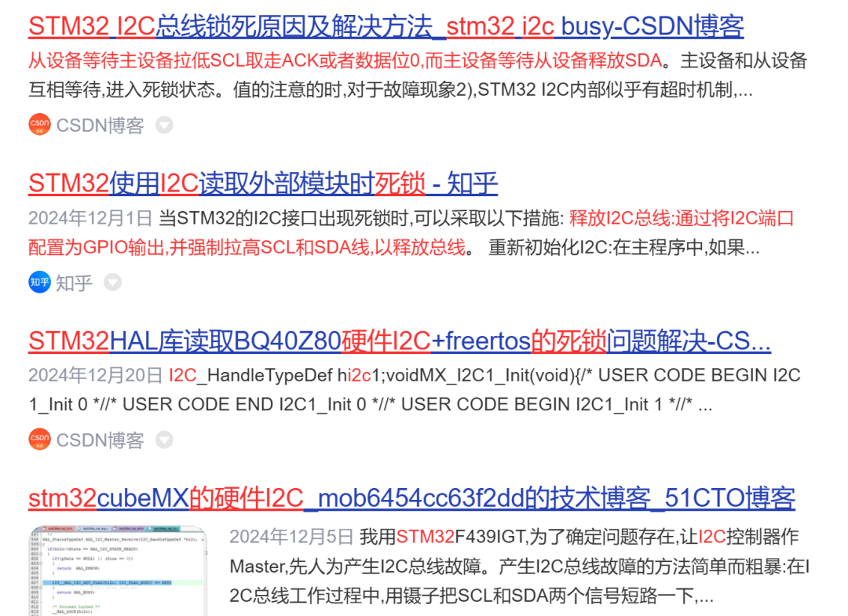Click the CSDN logo icon under first result
Viewport: 848px width, 616px height.
click(39, 125)
